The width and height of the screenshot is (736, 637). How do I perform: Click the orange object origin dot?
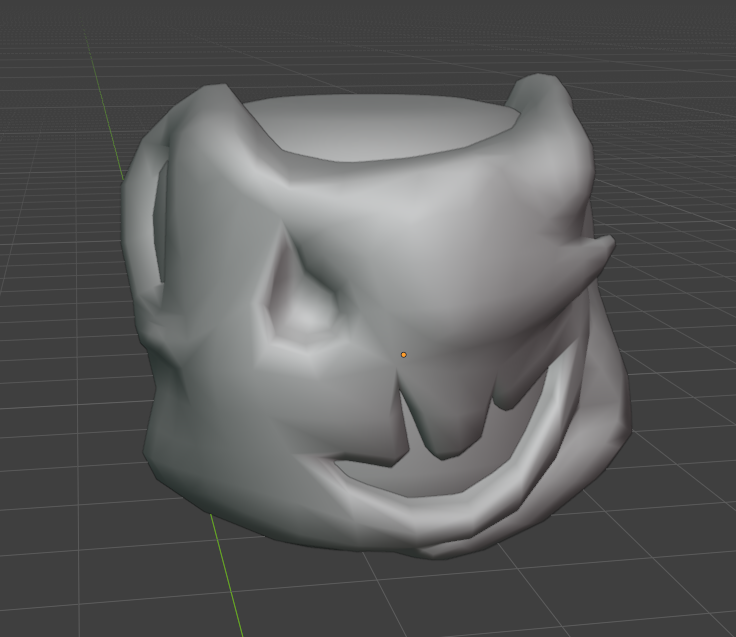[404, 355]
